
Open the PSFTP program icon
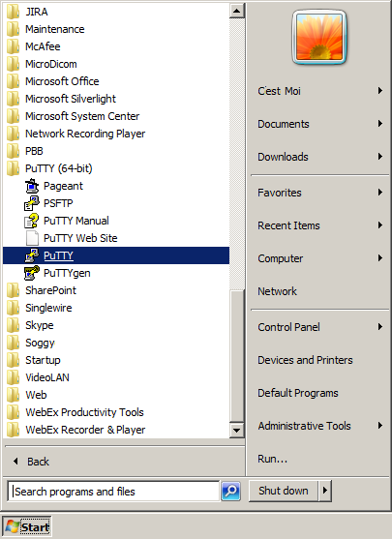(32, 203)
